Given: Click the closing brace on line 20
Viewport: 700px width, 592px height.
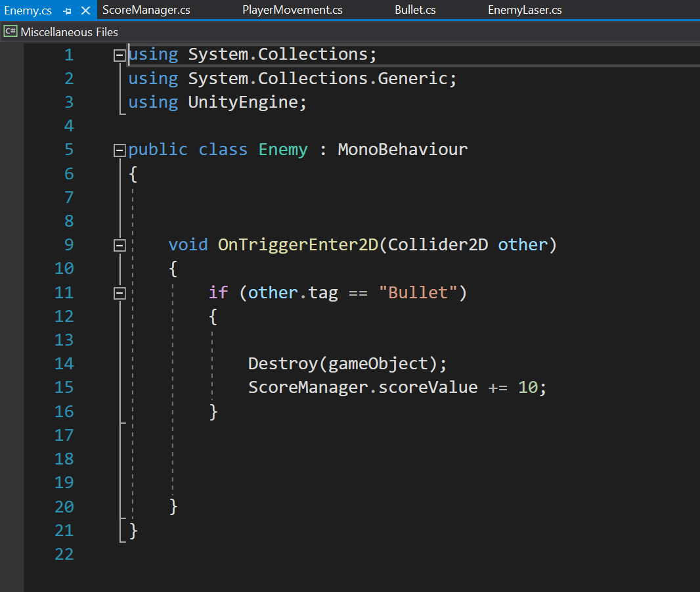Looking at the screenshot, I should 173,507.
